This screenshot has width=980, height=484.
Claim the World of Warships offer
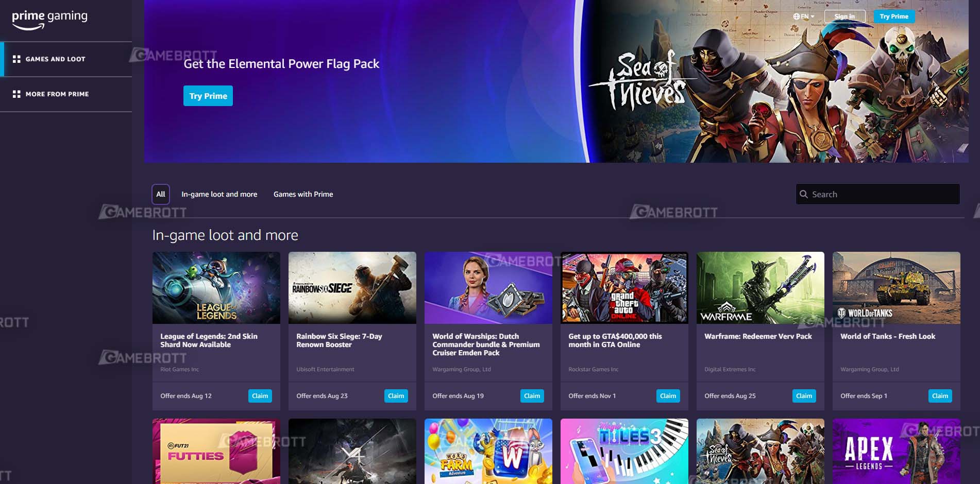click(532, 396)
